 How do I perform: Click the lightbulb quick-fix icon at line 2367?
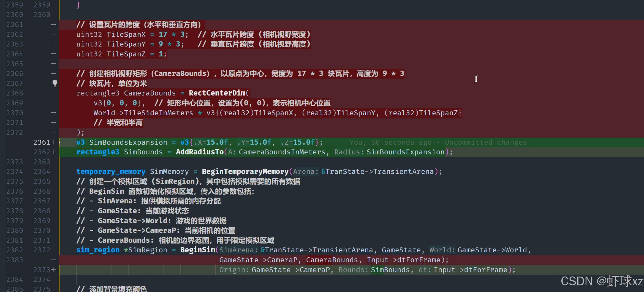[x=55, y=83]
